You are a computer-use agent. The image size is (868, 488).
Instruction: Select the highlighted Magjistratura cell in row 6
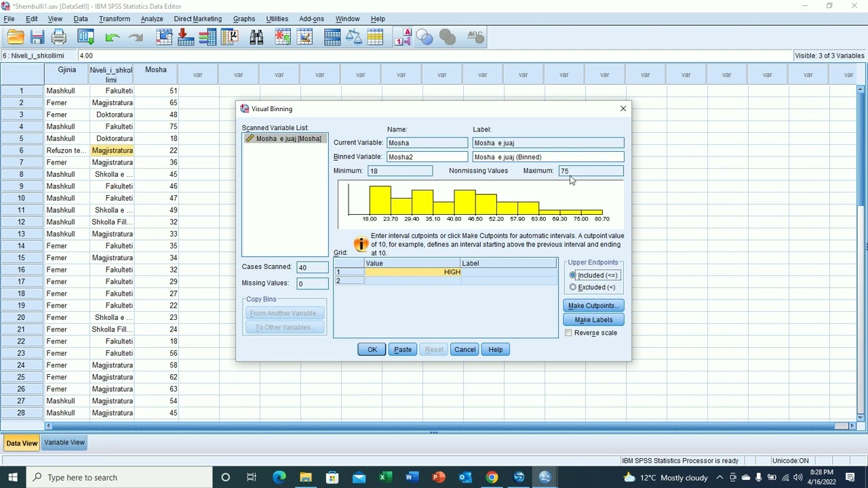click(x=112, y=150)
